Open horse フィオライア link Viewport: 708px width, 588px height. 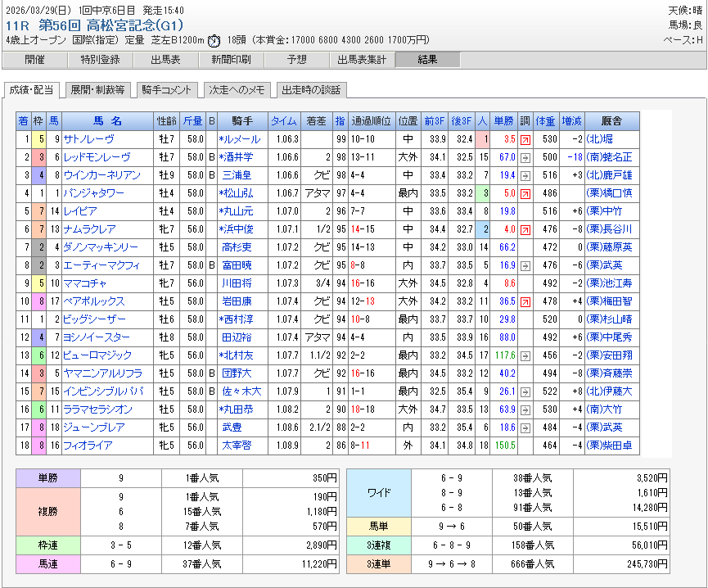[x=88, y=446]
